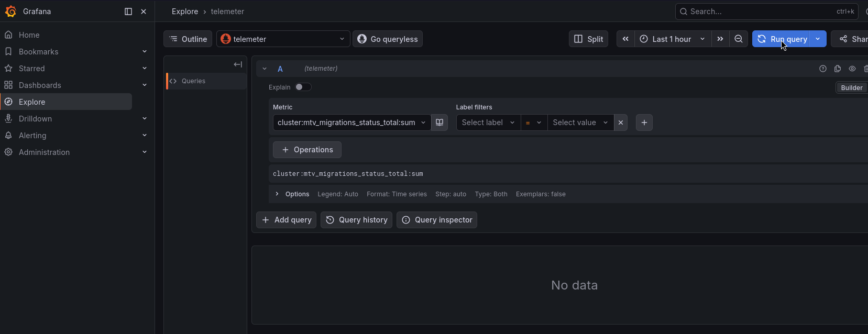This screenshot has width=868, height=334.
Task: Click the zoom out time range icon
Action: tap(739, 39)
